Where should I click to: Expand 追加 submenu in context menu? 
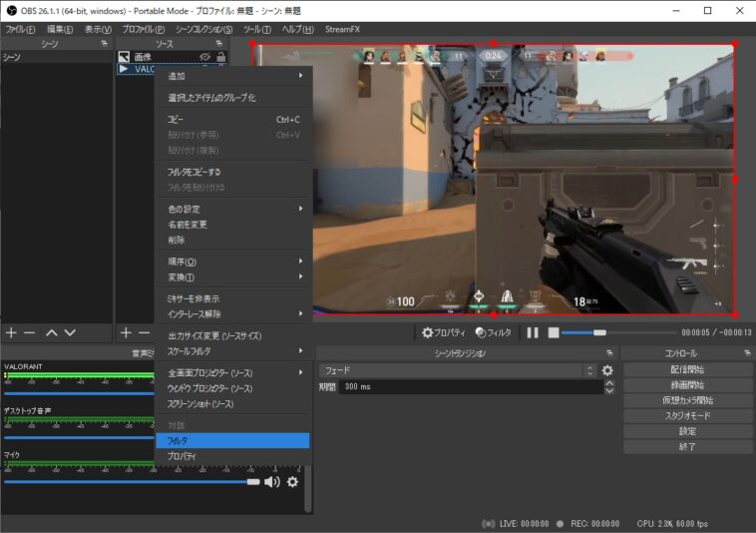click(x=232, y=76)
